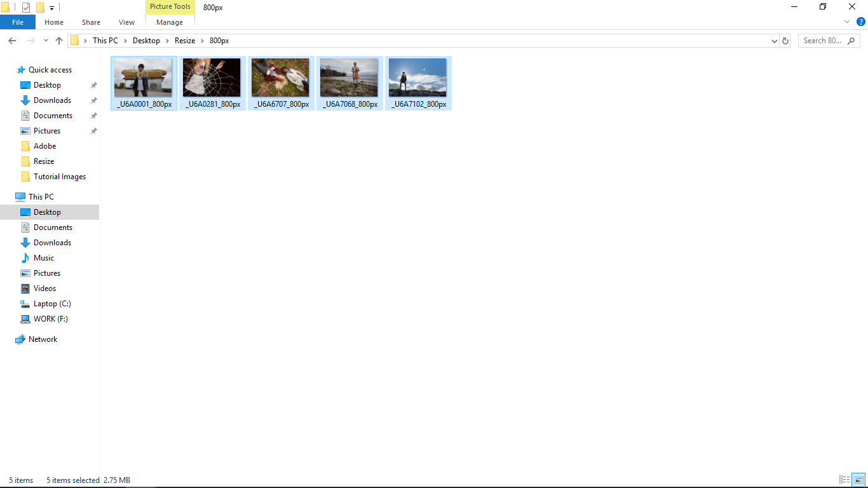Viewport: 868px width, 488px height.
Task: Click the New Folder icon in title bar
Action: [x=40, y=8]
